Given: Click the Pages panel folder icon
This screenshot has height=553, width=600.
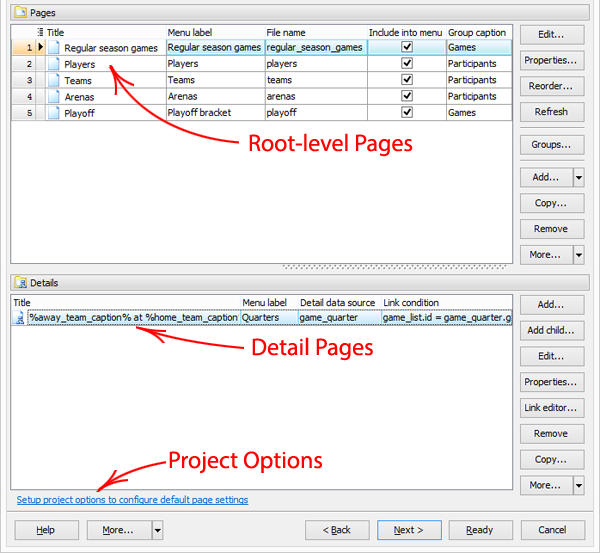Looking at the screenshot, I should tap(19, 14).
